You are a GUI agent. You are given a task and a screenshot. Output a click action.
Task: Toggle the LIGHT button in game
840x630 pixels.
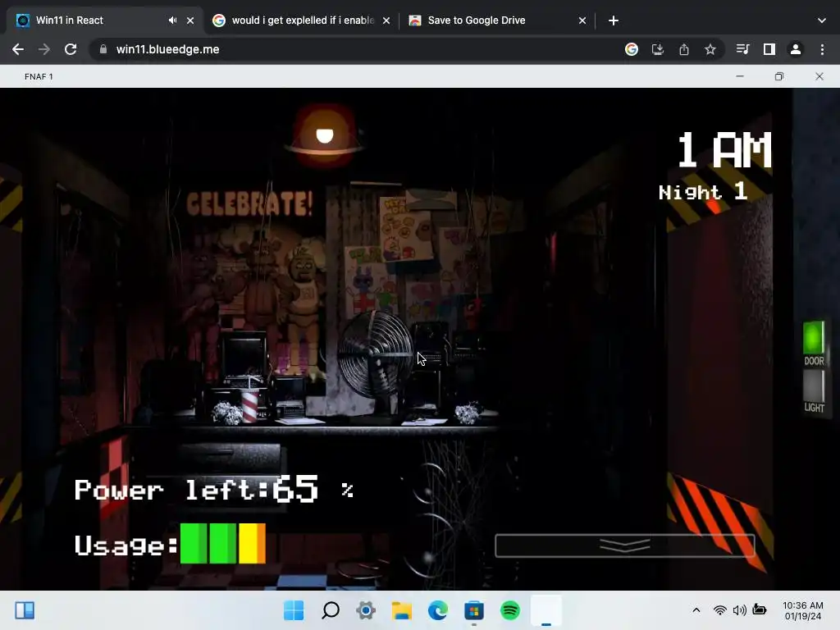pyautogui.click(x=814, y=386)
